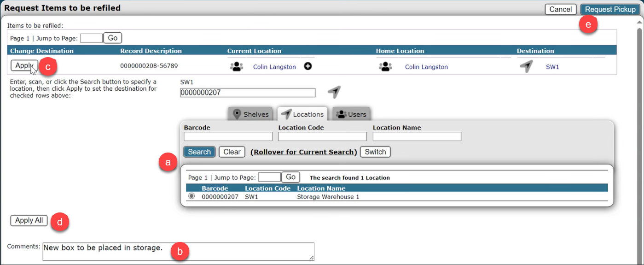Click Apply to change destination
The height and width of the screenshot is (265, 644).
(x=24, y=65)
